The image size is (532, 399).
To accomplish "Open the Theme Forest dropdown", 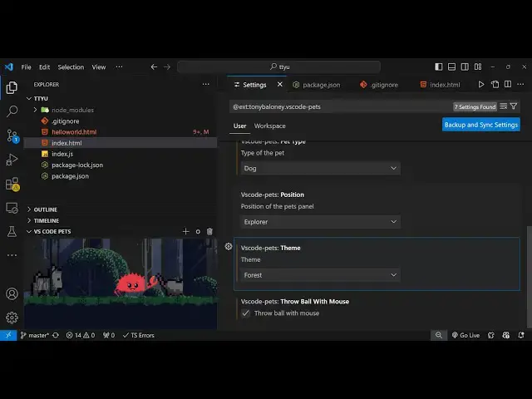I will pos(320,275).
